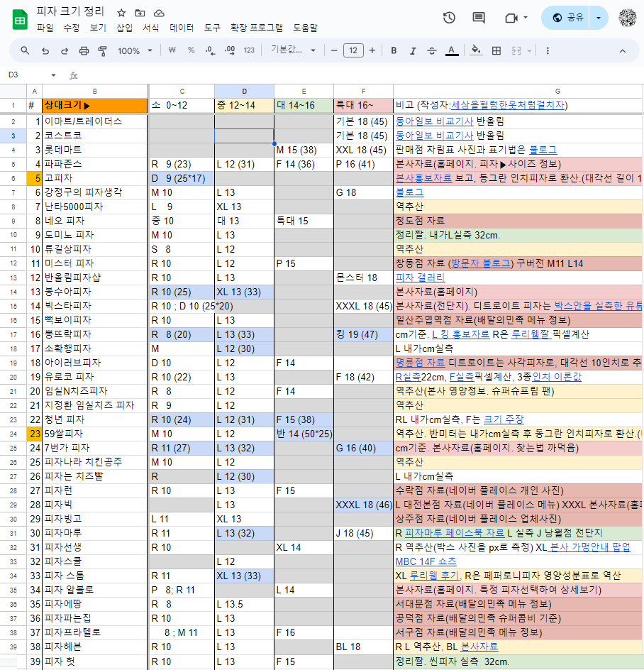
Task: Toggle italic formatting
Action: (413, 51)
